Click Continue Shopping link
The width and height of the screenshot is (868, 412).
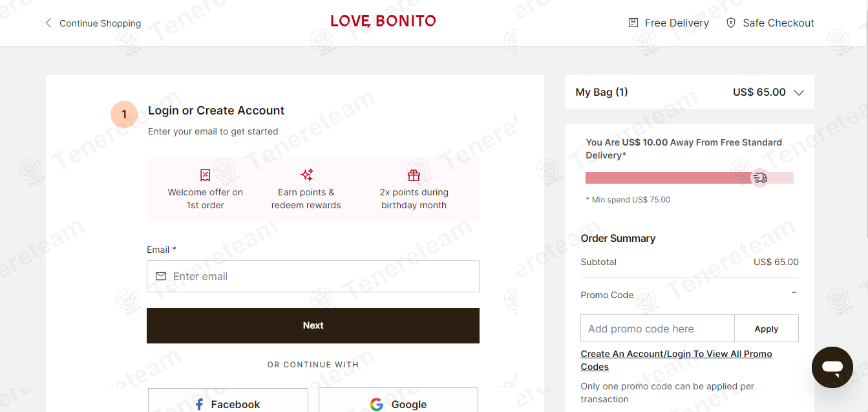click(100, 23)
